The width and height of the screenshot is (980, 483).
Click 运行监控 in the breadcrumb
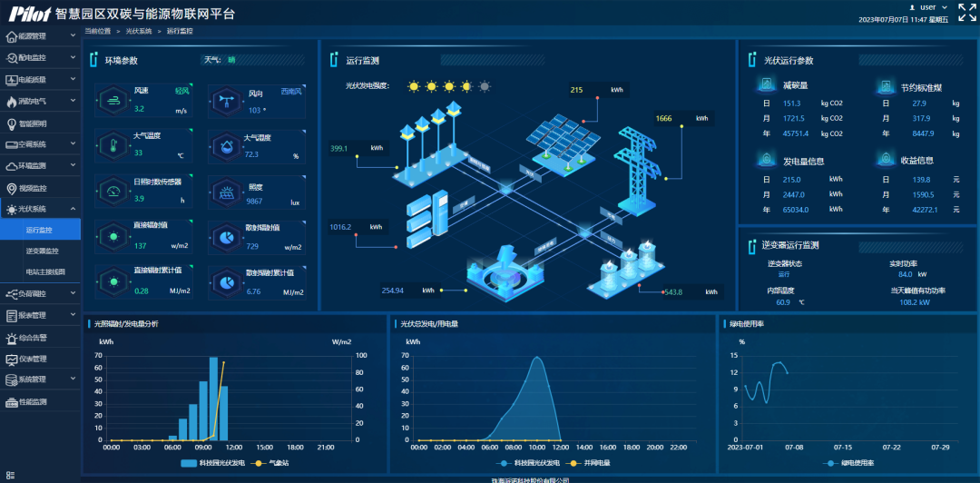pos(180,31)
